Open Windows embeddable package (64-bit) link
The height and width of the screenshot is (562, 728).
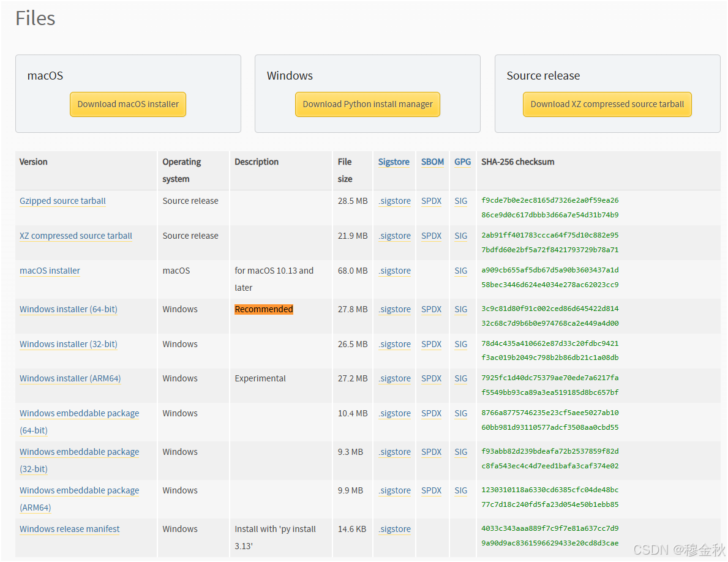coord(80,421)
